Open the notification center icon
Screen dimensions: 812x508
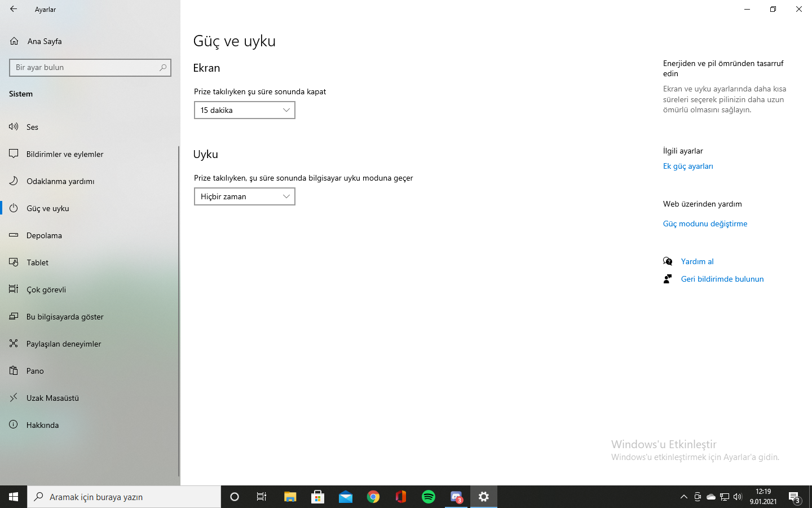794,497
